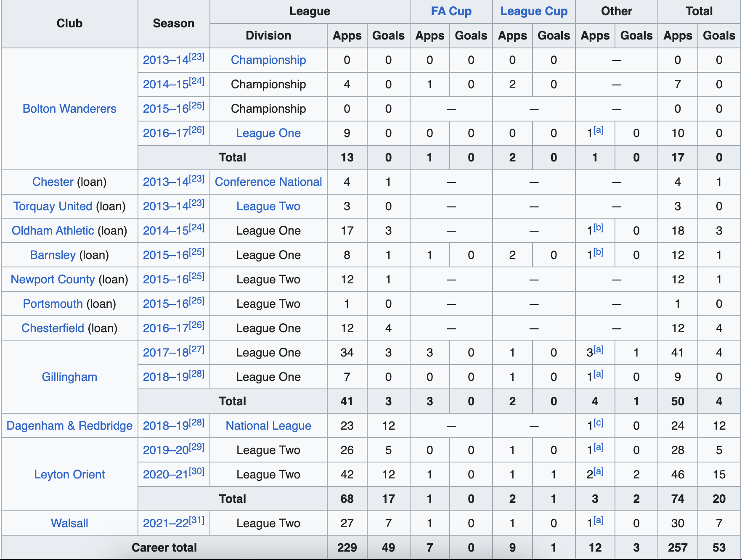Click the National League division link
This screenshot has height=560, width=742.
pyautogui.click(x=268, y=425)
